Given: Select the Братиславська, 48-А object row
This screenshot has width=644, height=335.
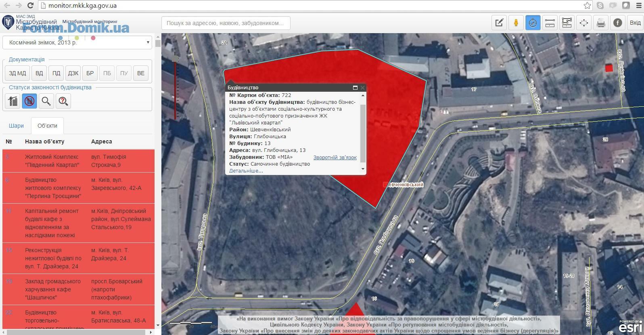Looking at the screenshot, I should click(78, 317).
